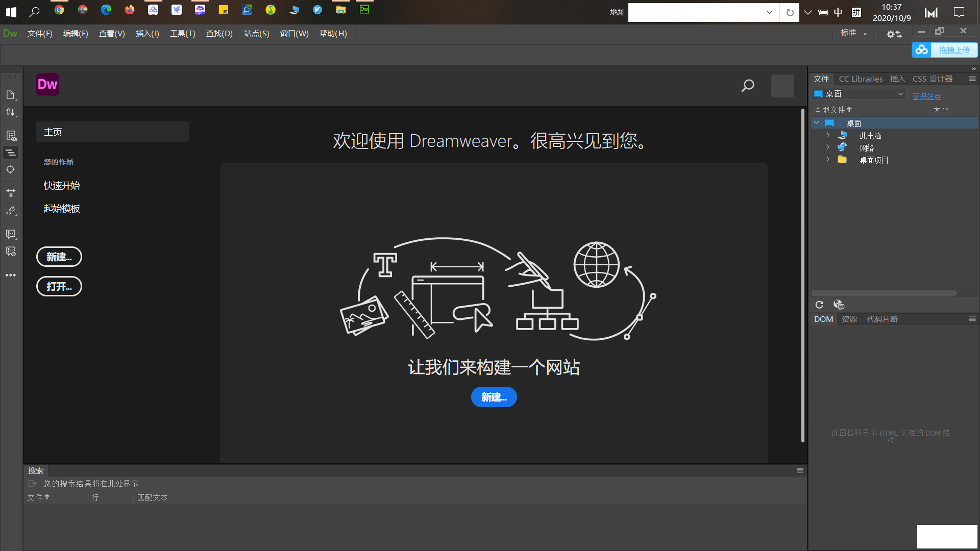Viewport: 980px width, 551px height.
Task: Sort by the 本地文件 column header
Action: click(x=832, y=110)
